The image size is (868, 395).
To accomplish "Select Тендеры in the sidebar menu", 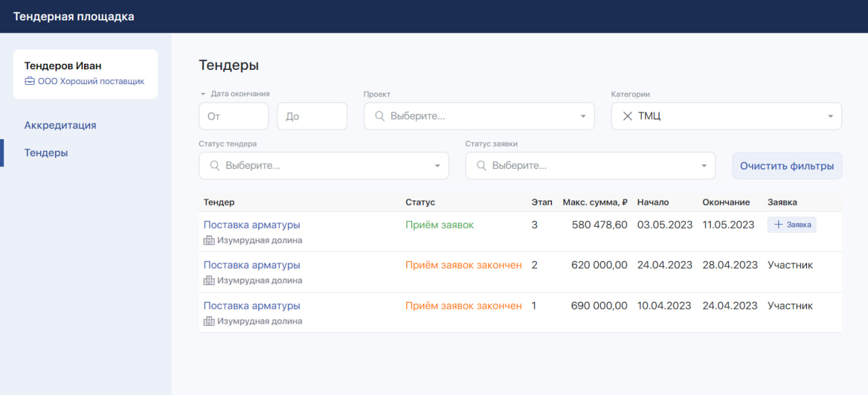I will [46, 153].
